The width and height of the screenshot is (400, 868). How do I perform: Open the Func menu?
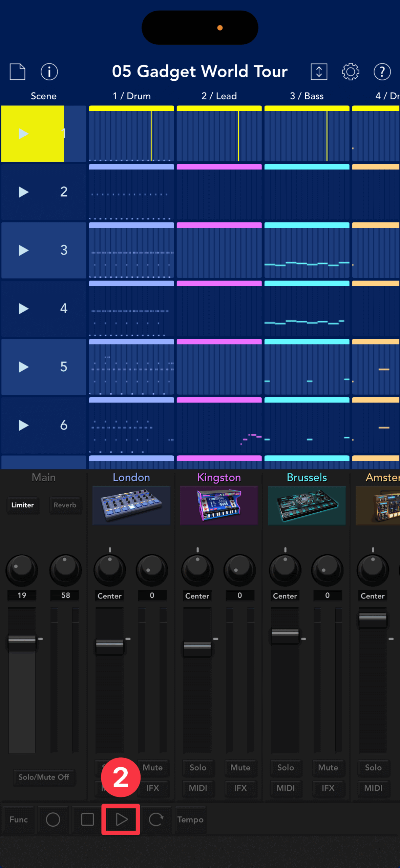(x=19, y=820)
